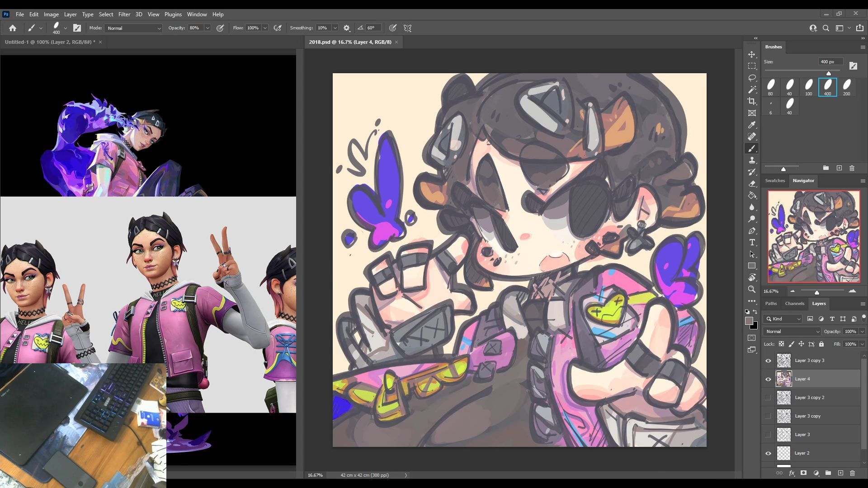
Task: Select the Healing Brush tool
Action: click(x=752, y=136)
